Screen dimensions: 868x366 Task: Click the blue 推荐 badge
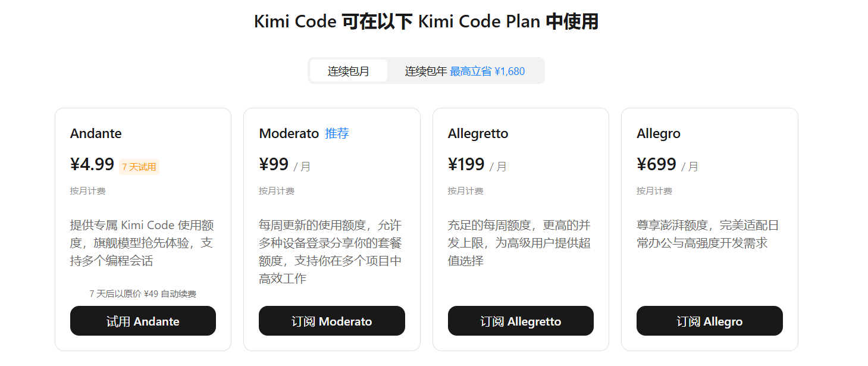point(337,134)
